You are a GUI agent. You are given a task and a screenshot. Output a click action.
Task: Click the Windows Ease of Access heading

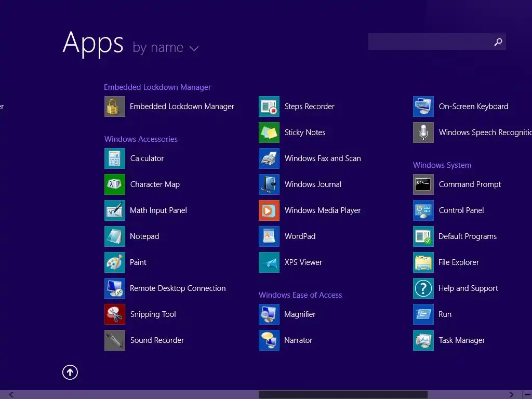pyautogui.click(x=300, y=295)
